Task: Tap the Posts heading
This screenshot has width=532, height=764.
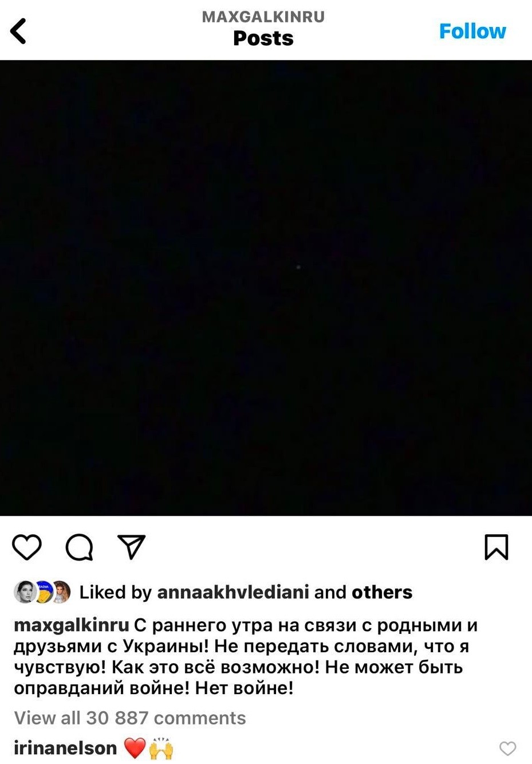Action: click(263, 38)
